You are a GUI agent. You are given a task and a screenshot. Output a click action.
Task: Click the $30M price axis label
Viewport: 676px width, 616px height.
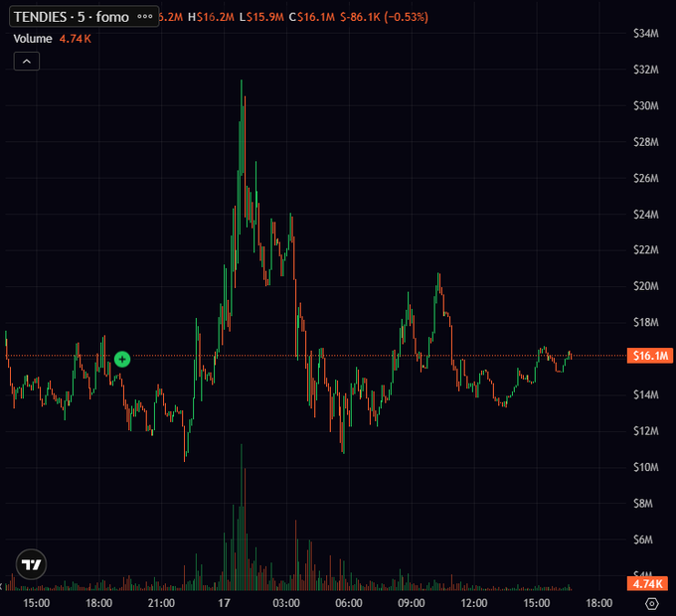click(x=646, y=105)
